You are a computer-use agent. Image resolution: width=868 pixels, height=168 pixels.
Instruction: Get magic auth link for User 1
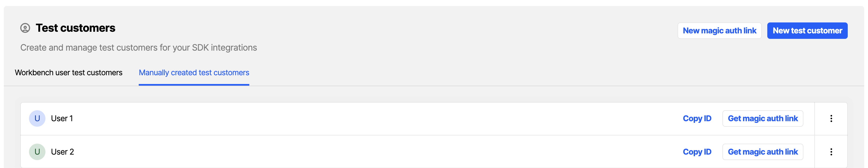tap(763, 118)
